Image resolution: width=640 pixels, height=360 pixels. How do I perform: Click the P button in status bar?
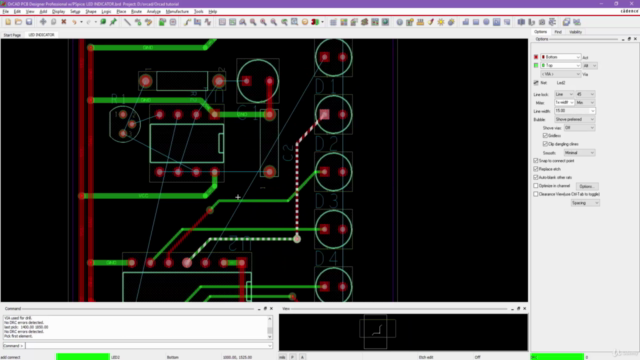point(292,357)
